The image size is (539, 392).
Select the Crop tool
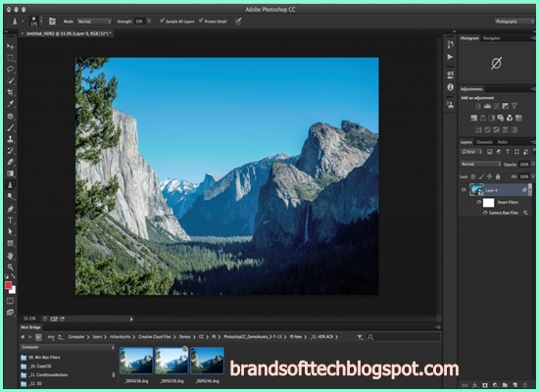[x=11, y=92]
